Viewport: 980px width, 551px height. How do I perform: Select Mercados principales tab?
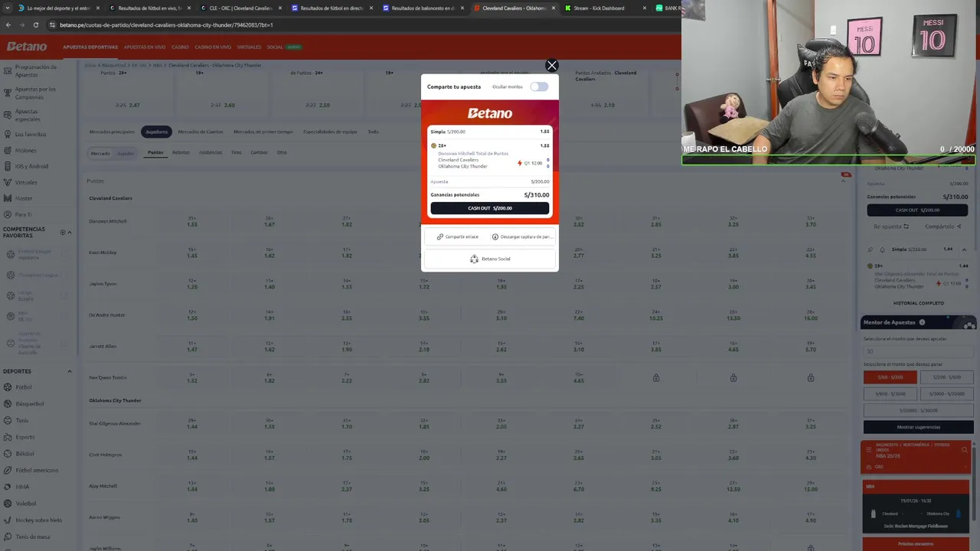(x=112, y=132)
